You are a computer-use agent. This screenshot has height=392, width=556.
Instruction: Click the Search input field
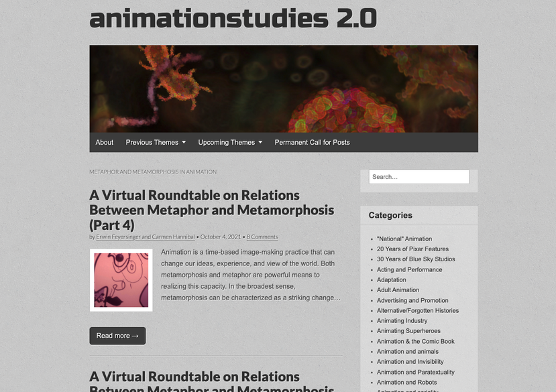[x=419, y=176]
